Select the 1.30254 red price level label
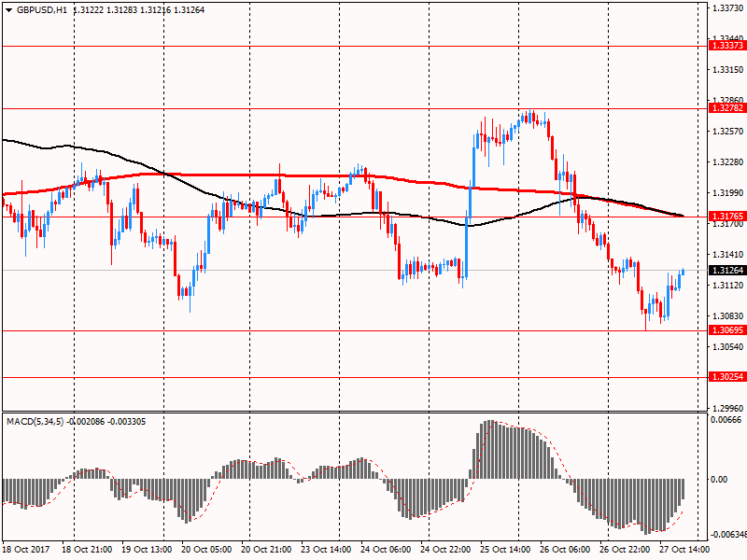The height and width of the screenshot is (560, 747). 727,377
